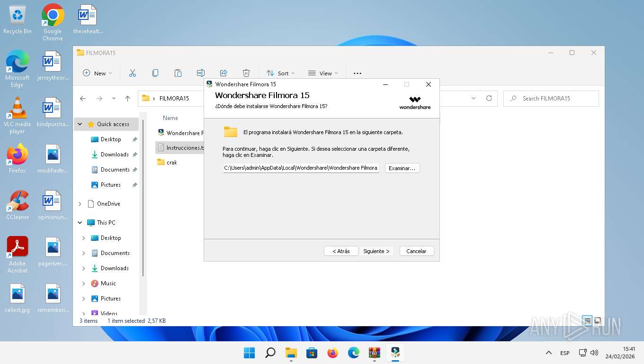Click the Search FILMORA15 box
Viewport: 644px width, 364px height.
tap(551, 99)
